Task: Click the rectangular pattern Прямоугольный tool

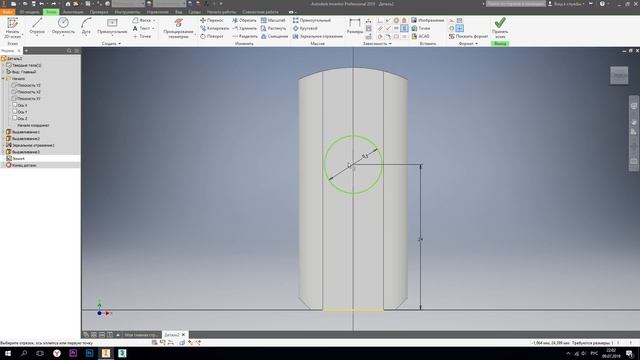Action: (312, 20)
